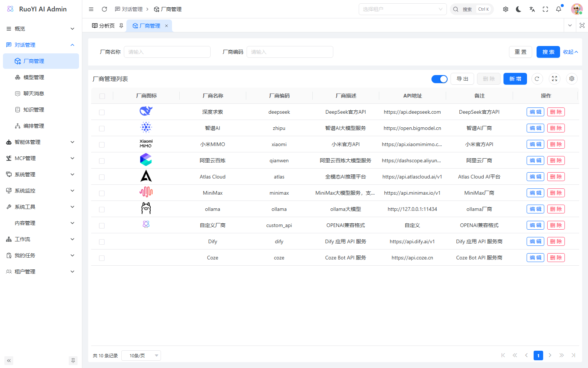Viewport: 588px width, 368px height.
Task: Select the zhipu row checkbox
Action: 102,128
